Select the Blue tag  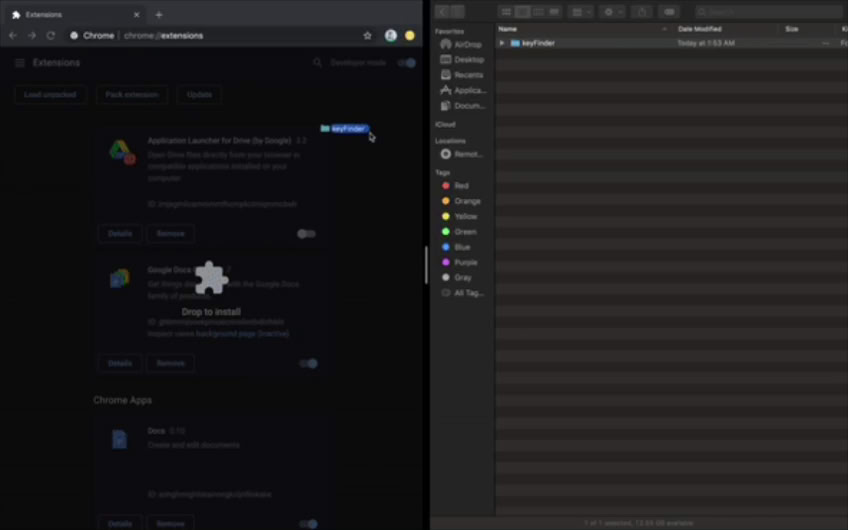pos(456,247)
